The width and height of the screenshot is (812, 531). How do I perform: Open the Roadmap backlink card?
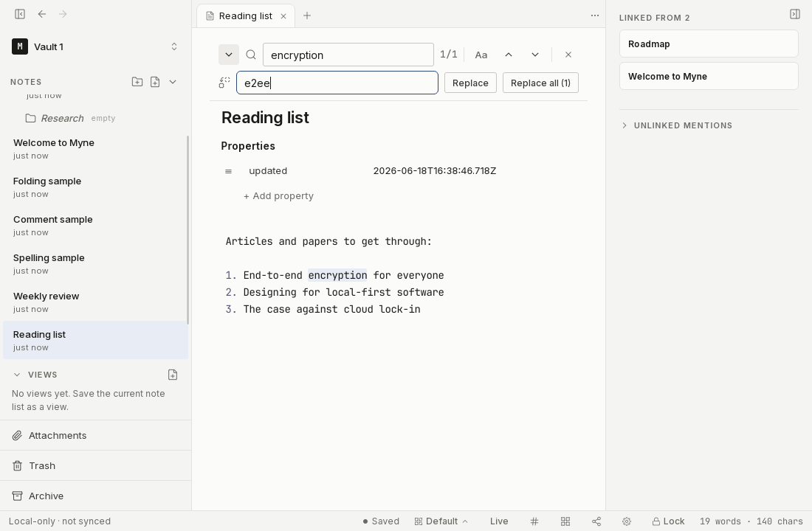point(709,44)
